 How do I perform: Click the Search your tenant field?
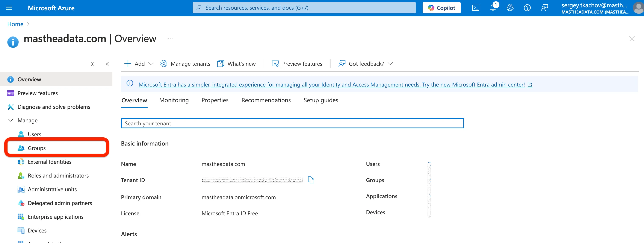[x=292, y=123]
